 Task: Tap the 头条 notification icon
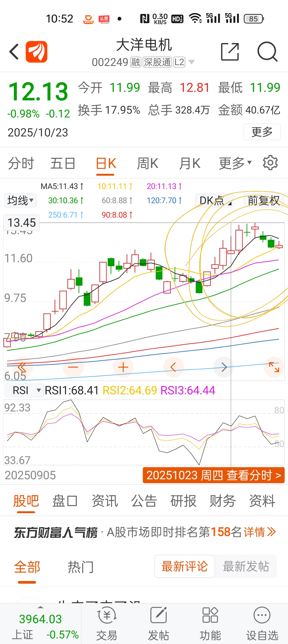[104, 19]
